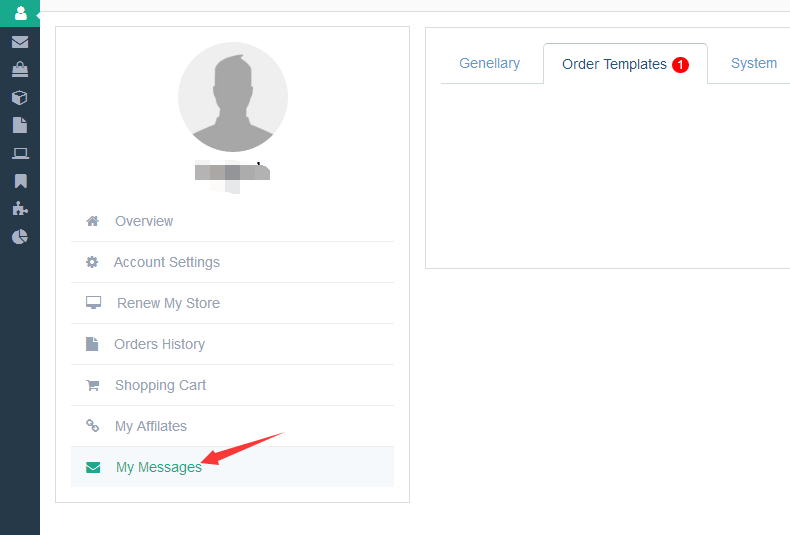The height and width of the screenshot is (535, 790).
Task: View Orders History
Action: 159,344
